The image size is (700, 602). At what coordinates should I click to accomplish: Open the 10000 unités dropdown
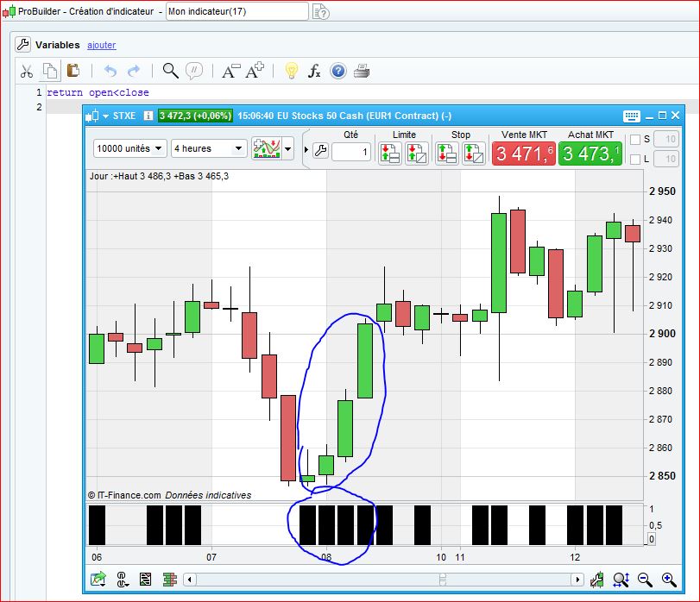tap(130, 148)
